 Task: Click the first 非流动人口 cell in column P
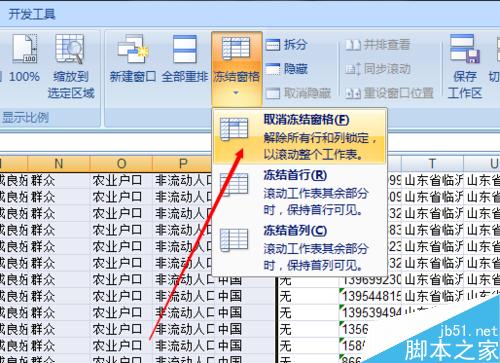coord(183,180)
